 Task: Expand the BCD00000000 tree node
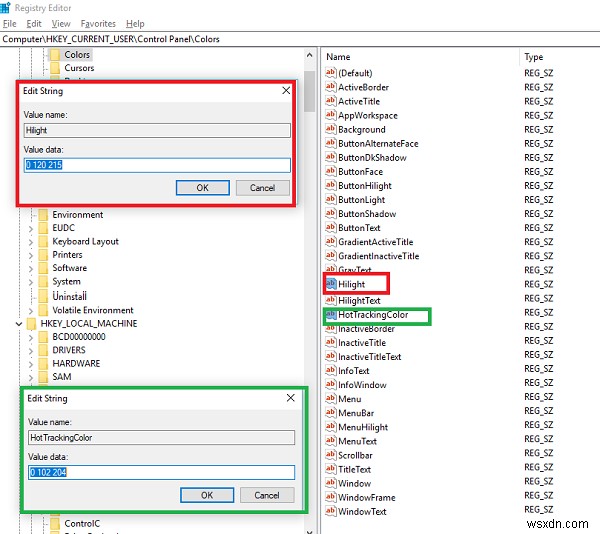click(31, 337)
